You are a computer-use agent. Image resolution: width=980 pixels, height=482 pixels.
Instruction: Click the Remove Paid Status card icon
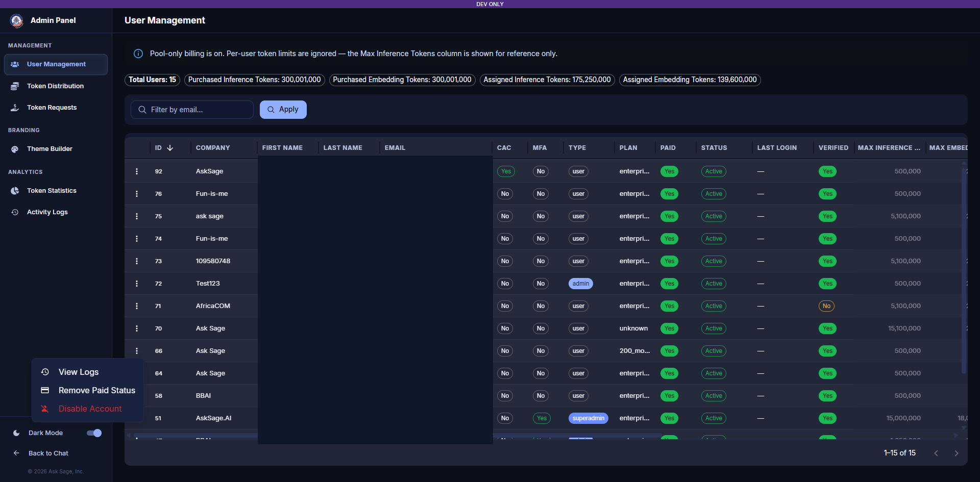(45, 391)
